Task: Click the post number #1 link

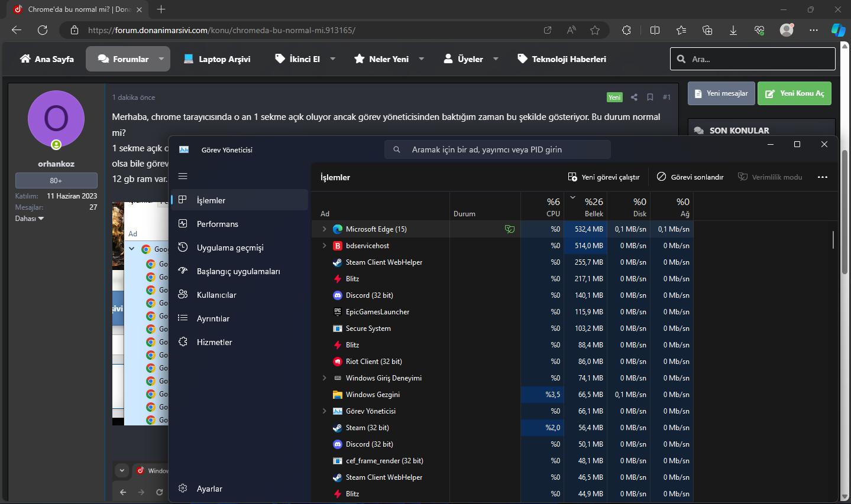Action: [666, 97]
